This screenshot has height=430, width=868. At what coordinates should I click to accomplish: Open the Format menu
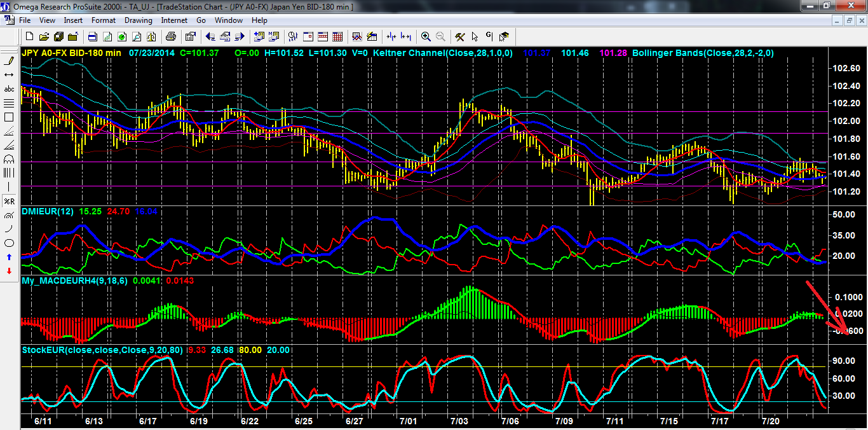point(104,20)
